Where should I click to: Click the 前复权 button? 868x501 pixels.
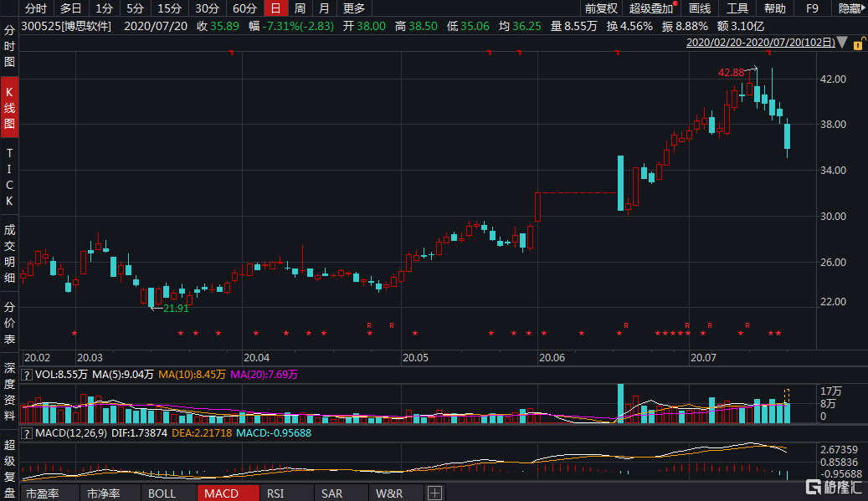[x=600, y=8]
